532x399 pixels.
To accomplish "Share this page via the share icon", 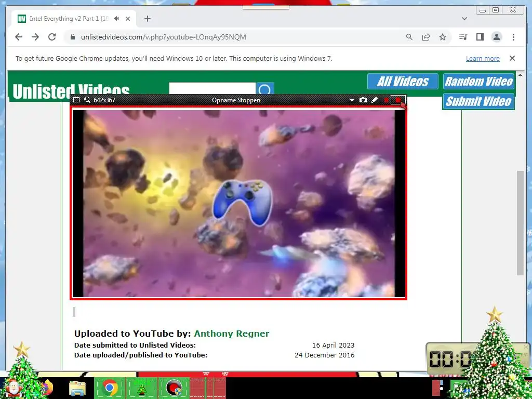I will [426, 37].
